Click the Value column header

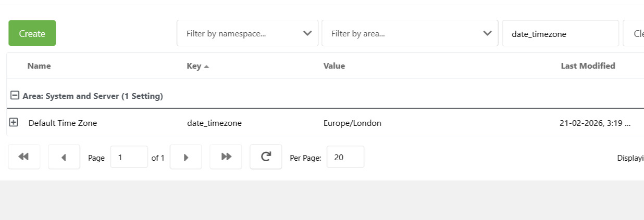[x=334, y=66]
